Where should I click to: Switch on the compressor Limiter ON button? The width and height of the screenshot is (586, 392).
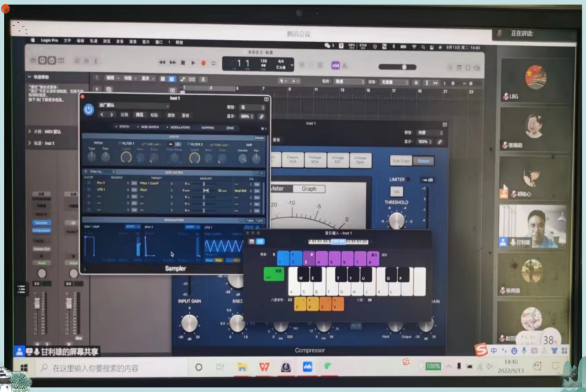click(x=396, y=192)
